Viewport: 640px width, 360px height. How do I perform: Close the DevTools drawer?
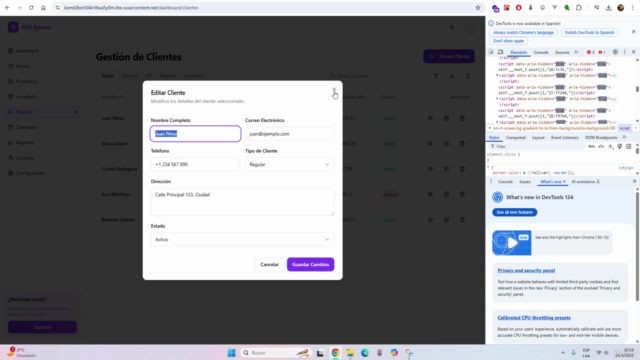[x=634, y=181]
